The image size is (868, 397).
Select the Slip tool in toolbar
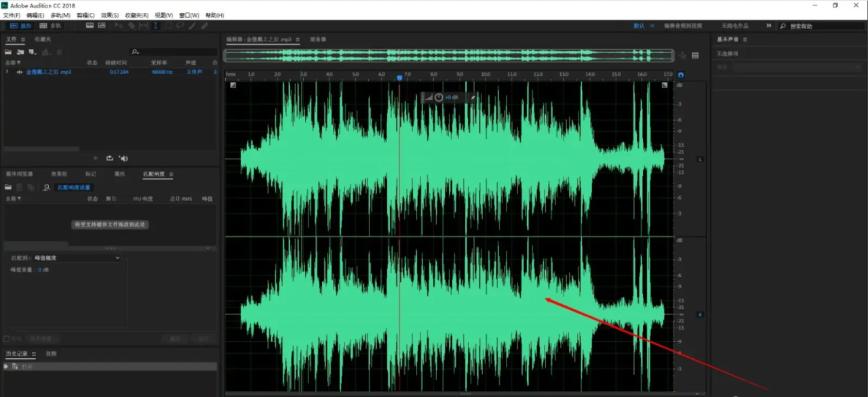[x=143, y=26]
